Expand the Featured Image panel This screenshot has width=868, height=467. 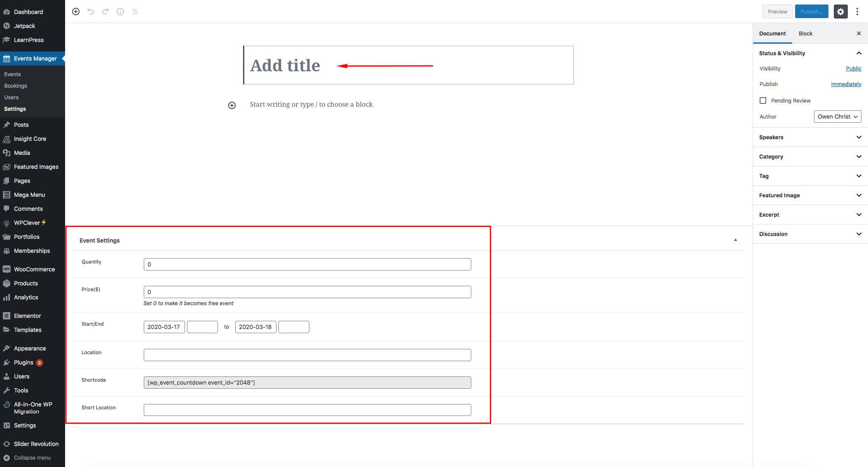pos(810,195)
